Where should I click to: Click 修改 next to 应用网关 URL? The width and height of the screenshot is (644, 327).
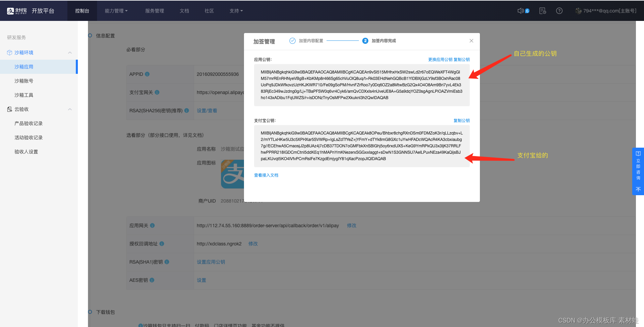pyautogui.click(x=351, y=226)
